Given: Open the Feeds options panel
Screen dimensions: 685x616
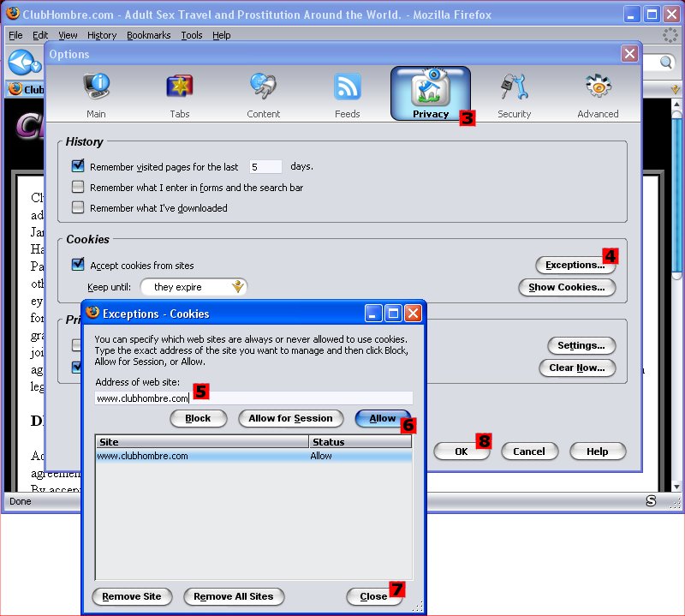Looking at the screenshot, I should coord(348,94).
